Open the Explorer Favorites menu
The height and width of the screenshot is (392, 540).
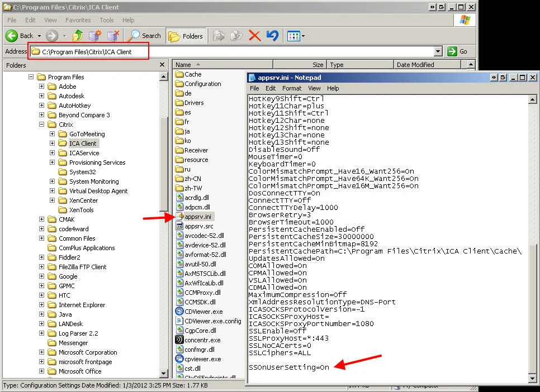(x=78, y=20)
